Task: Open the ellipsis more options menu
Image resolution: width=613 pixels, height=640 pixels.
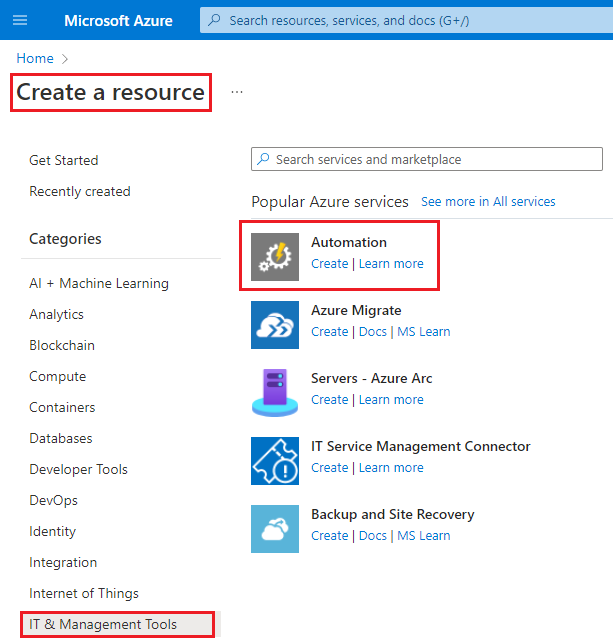Action: click(237, 92)
